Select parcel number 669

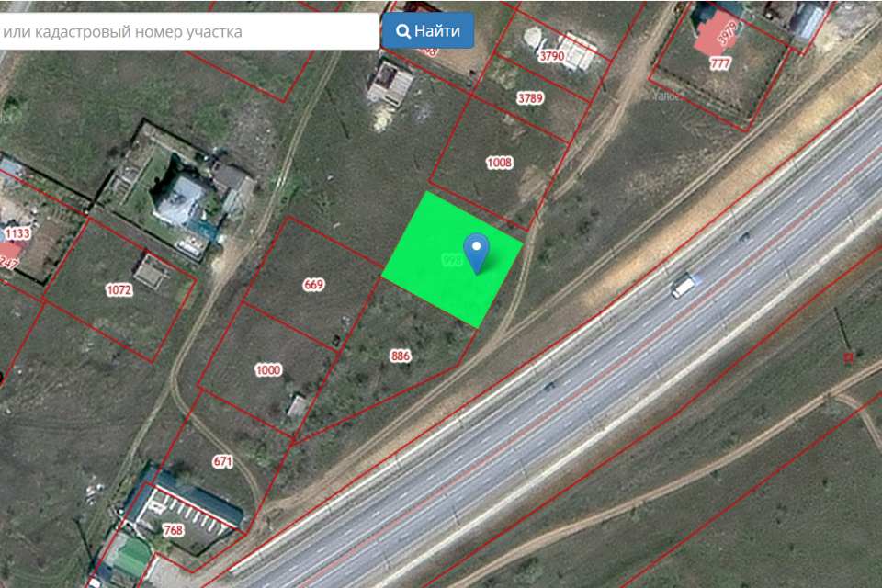(x=313, y=285)
